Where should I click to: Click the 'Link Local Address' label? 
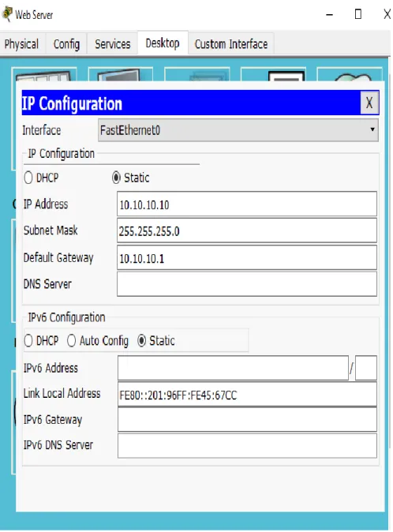point(62,394)
